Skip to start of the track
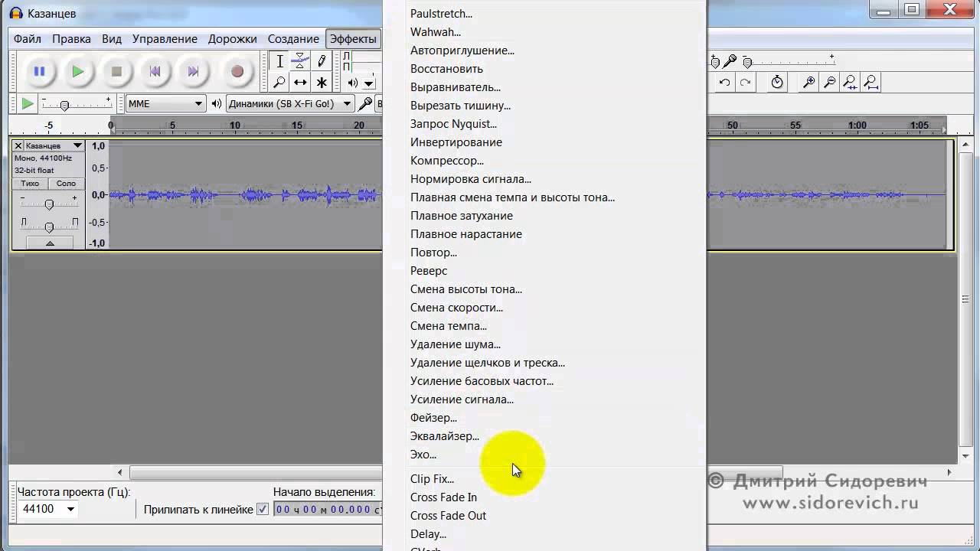Screen dimensions: 980x551 point(155,71)
